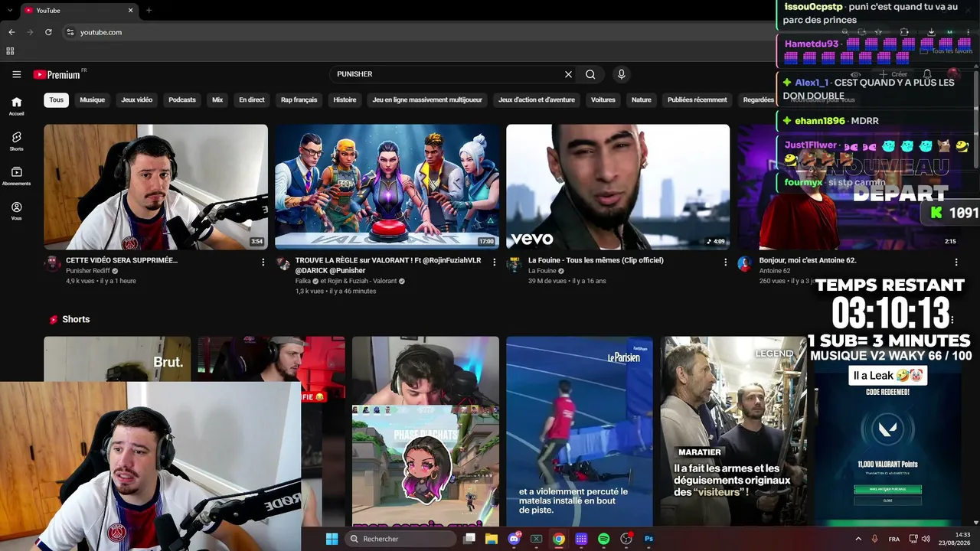The height and width of the screenshot is (551, 980).
Task: Filter by Jeux vidéo chip
Action: 136,99
